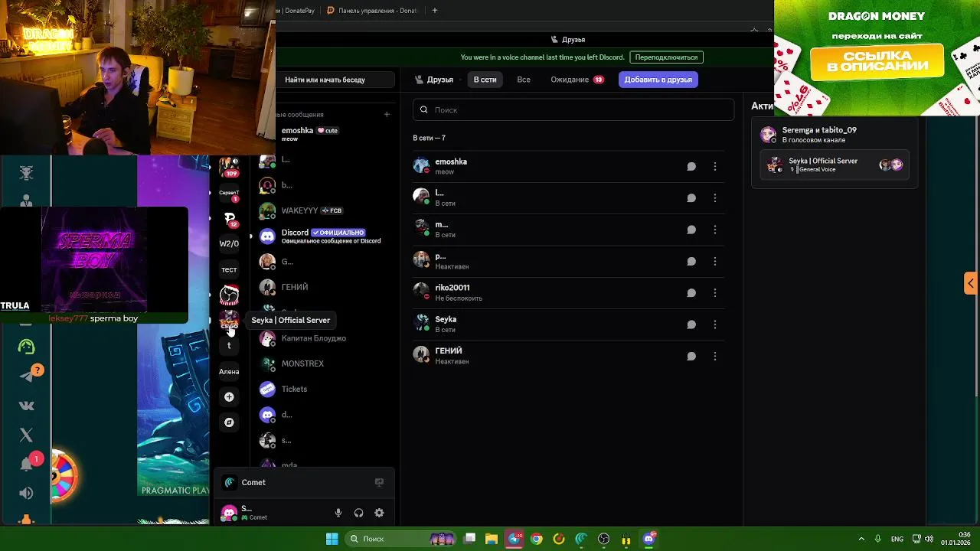Open Windows Start menu
This screenshot has height=551, width=980.
(332, 539)
